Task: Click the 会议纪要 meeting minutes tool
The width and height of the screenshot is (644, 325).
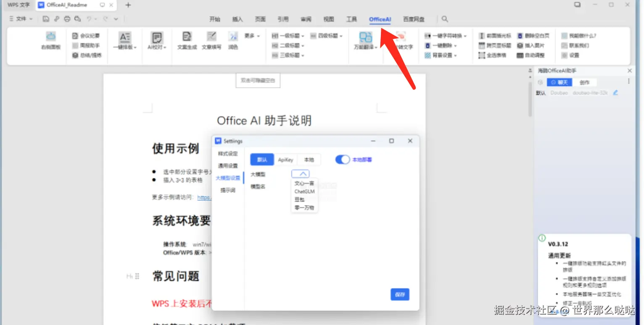Action: (x=86, y=36)
